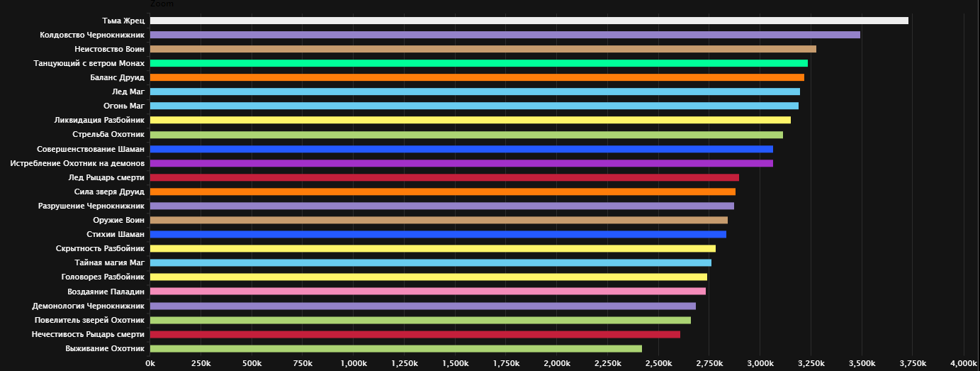Click the "Совершенствование Шаман" label

(91, 149)
